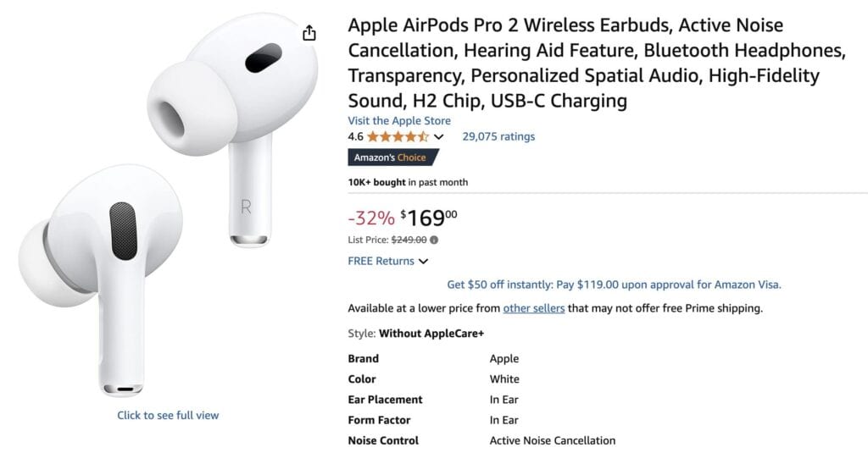Click the Amazon's Choice badge
The image size is (868, 453).
pyautogui.click(x=393, y=157)
